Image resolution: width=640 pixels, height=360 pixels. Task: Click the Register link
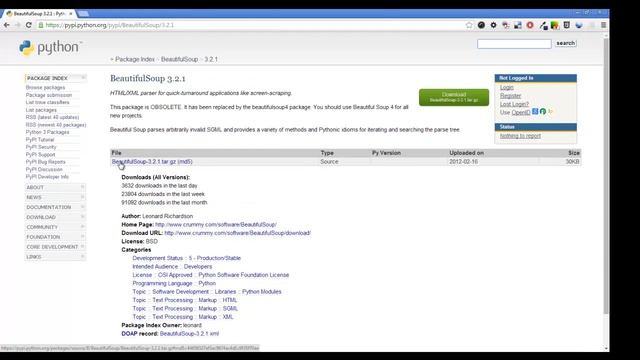tap(510, 96)
